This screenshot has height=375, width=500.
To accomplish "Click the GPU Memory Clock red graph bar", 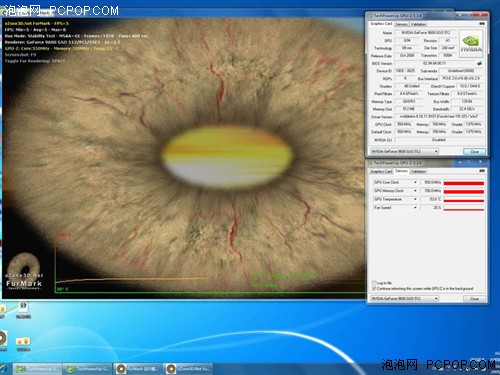I will 464,191.
